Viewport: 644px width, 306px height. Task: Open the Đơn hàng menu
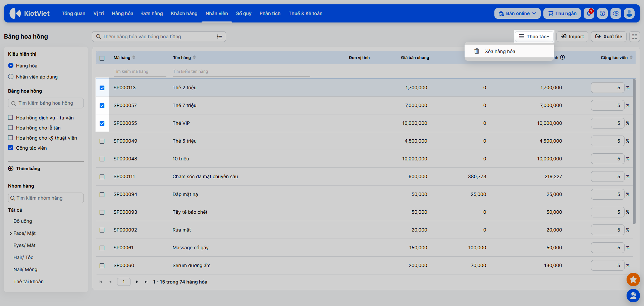coord(152,13)
